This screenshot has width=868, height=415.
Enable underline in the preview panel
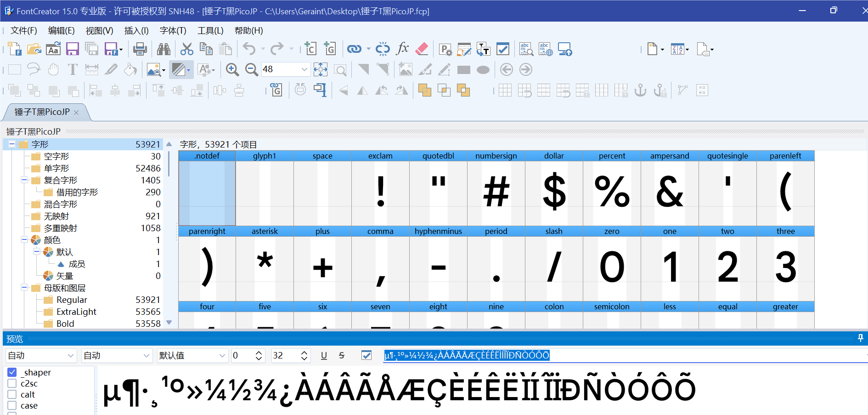[324, 355]
